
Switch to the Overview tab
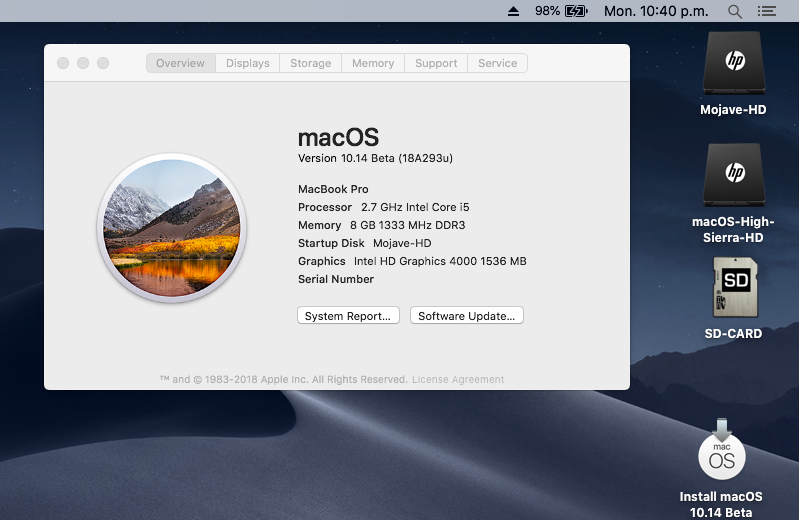point(180,63)
